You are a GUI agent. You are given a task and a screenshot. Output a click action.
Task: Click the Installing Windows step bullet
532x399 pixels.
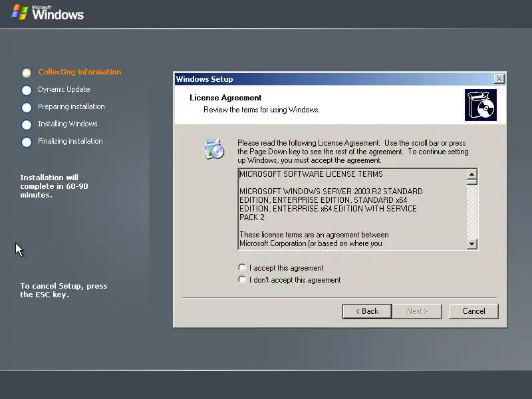click(x=27, y=124)
